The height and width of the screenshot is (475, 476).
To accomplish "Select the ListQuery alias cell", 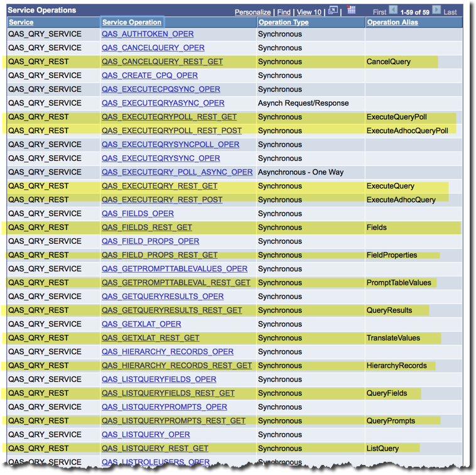I will [413, 449].
